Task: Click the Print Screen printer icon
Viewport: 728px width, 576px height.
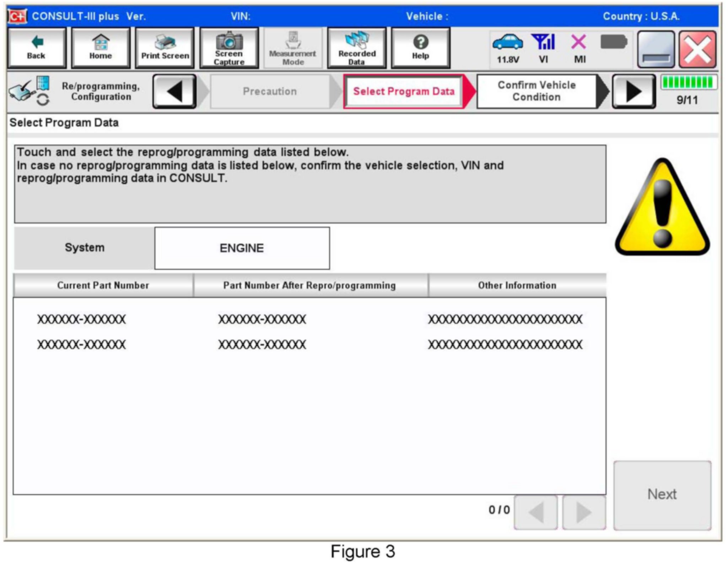Action: 165,48
